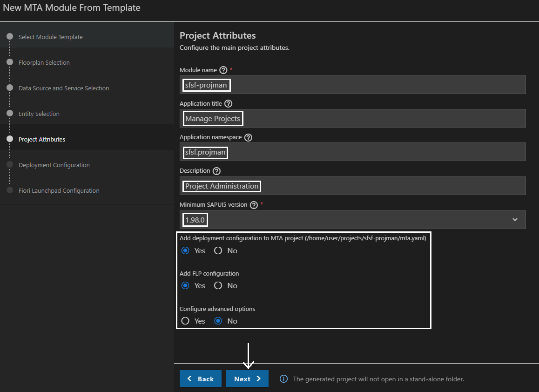Click the Floorplan Selection step bullet
The image size is (539, 392).
click(x=10, y=62)
